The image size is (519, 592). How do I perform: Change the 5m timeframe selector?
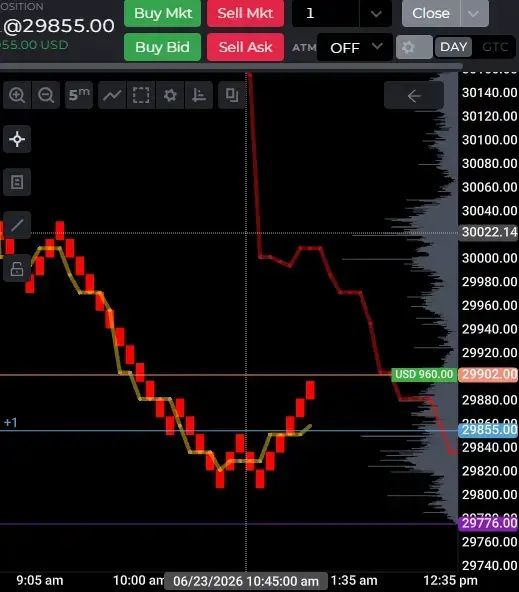click(x=79, y=95)
